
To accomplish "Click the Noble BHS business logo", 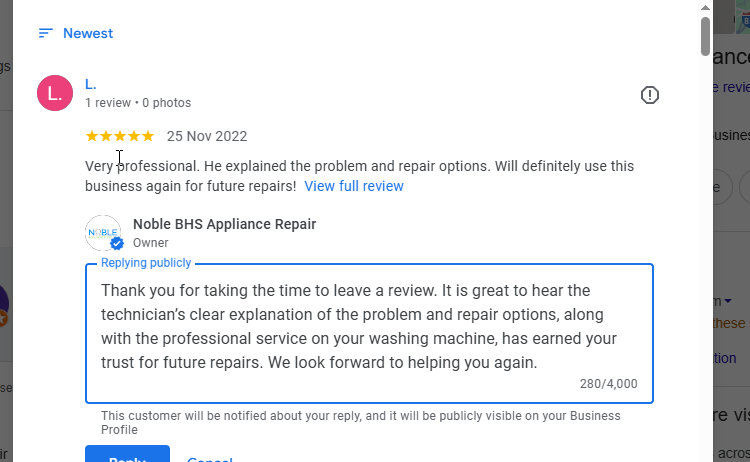I will click(103, 232).
